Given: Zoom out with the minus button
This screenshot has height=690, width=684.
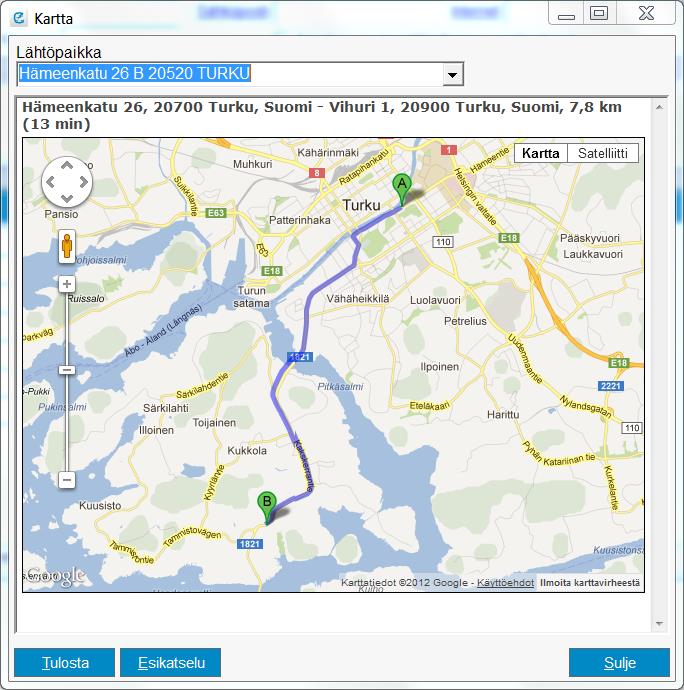Looking at the screenshot, I should coord(67,479).
